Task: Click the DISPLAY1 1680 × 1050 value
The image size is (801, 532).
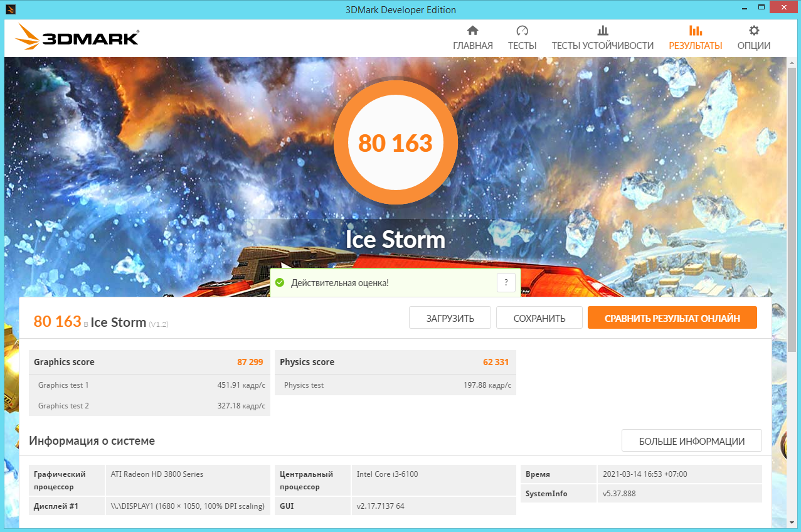Action: [188, 506]
